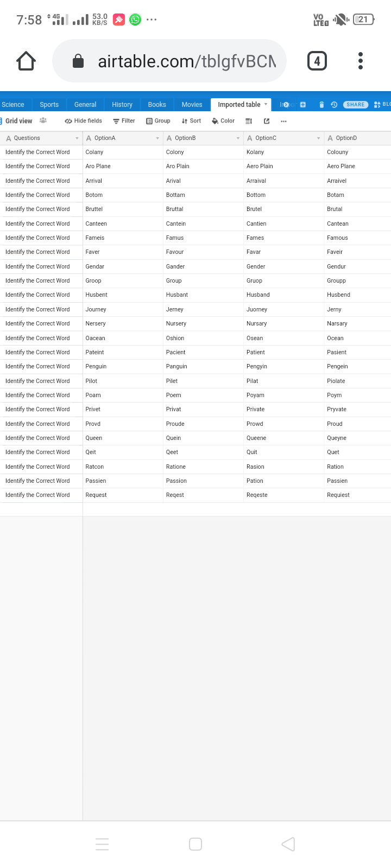Viewport: 391px width, 868px height.
Task: Open the OptionA column dropdown arrow
Action: coord(157,138)
